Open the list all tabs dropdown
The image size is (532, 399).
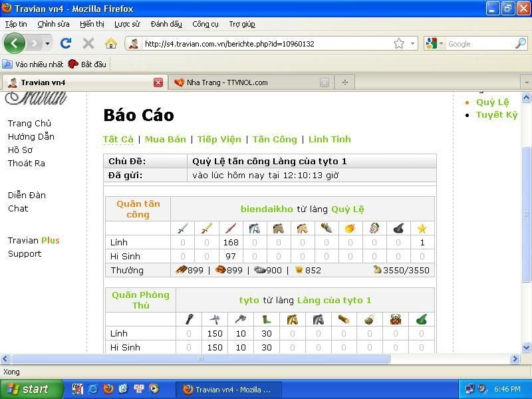526,82
